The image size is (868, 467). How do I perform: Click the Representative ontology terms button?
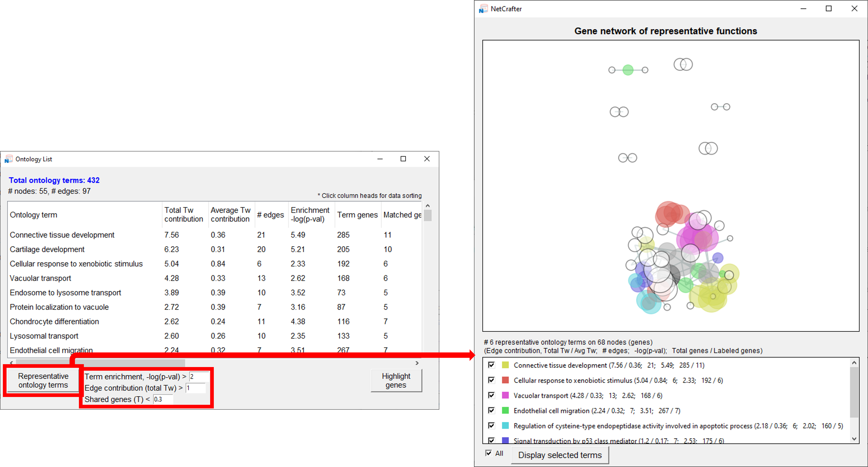[43, 381]
